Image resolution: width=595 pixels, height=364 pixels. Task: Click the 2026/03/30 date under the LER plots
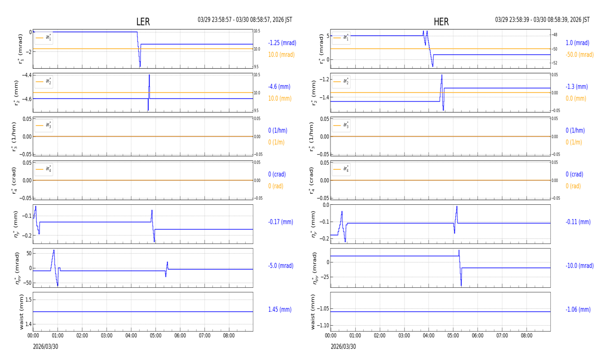pyautogui.click(x=46, y=347)
